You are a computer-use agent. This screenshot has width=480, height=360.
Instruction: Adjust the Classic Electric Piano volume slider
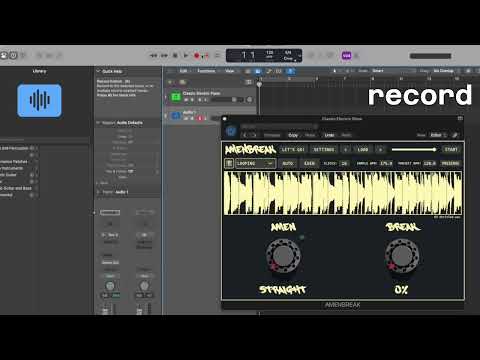(227, 100)
